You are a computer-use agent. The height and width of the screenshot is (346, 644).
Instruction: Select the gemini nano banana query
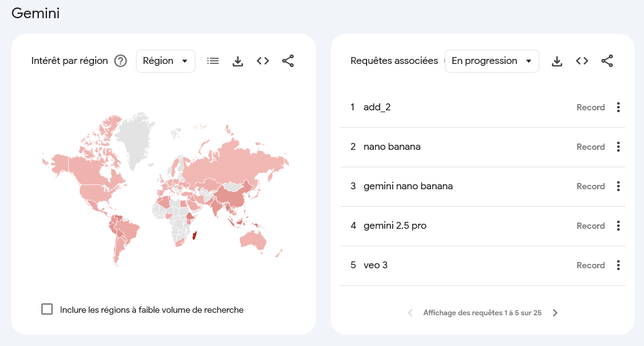click(408, 186)
